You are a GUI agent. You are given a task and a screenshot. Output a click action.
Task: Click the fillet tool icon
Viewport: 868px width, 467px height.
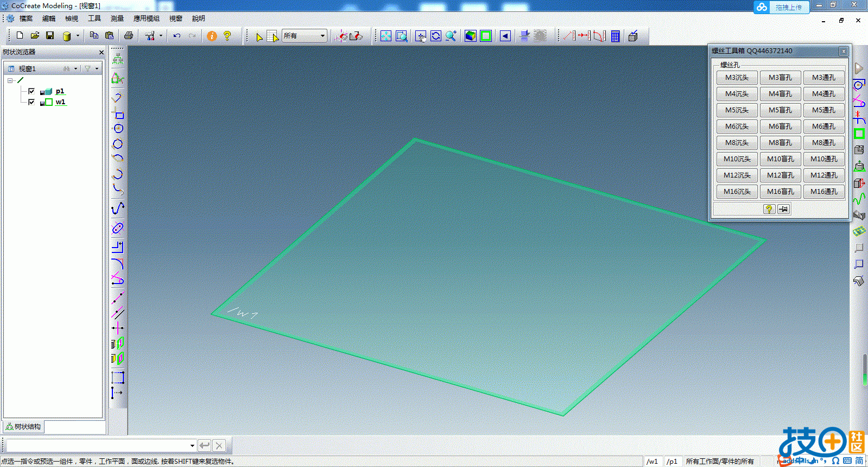[x=118, y=263]
